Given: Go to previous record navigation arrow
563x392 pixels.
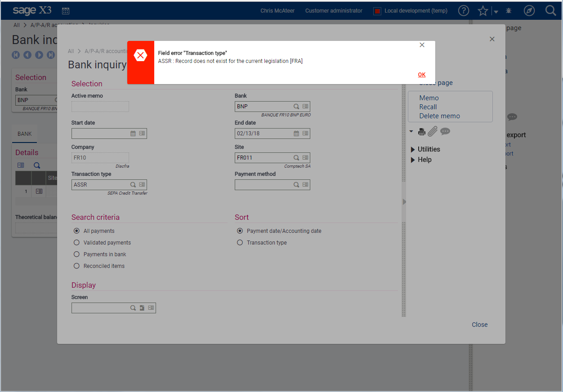Looking at the screenshot, I should [x=27, y=55].
